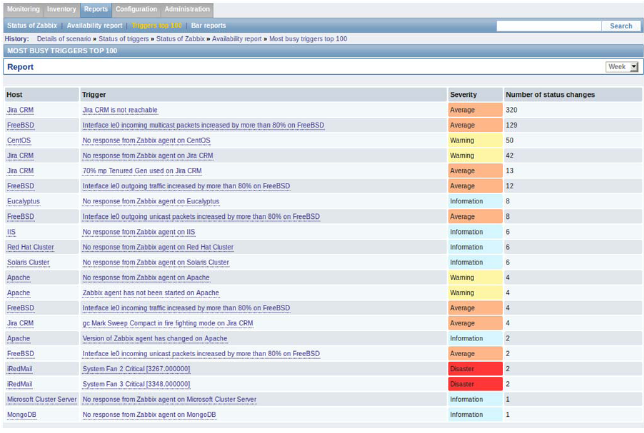Viewport: 644px width, 433px height.
Task: Open the CentOS host link
Action: [19, 140]
